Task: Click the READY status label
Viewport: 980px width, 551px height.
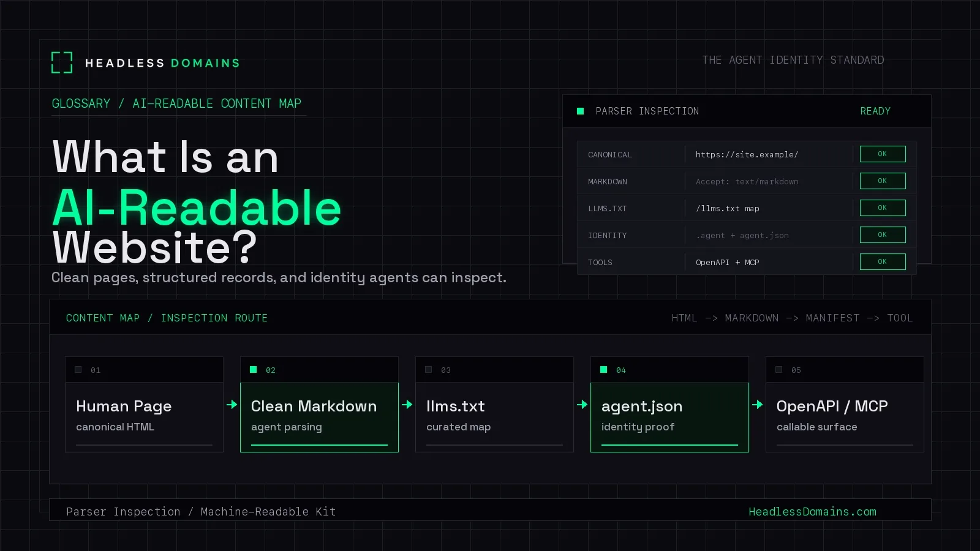Action: [x=875, y=111]
